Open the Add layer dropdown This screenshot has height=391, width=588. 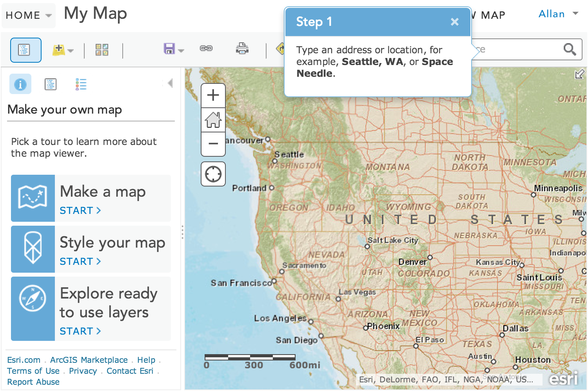(63, 50)
